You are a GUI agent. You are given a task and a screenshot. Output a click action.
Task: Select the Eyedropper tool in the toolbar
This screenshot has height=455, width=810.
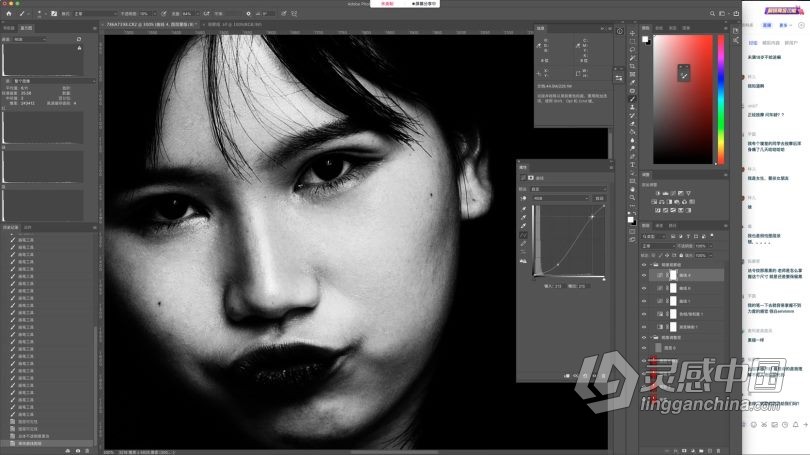tap(632, 83)
